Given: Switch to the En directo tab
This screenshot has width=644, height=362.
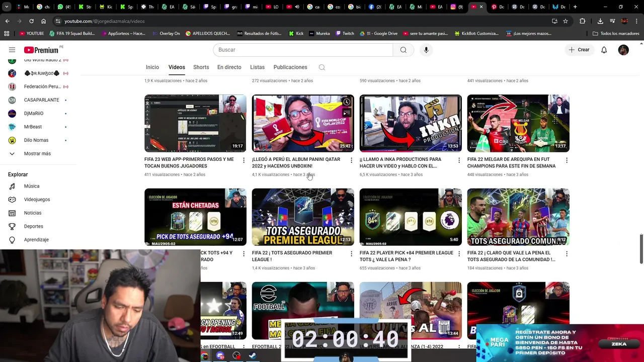Looking at the screenshot, I should tap(229, 67).
